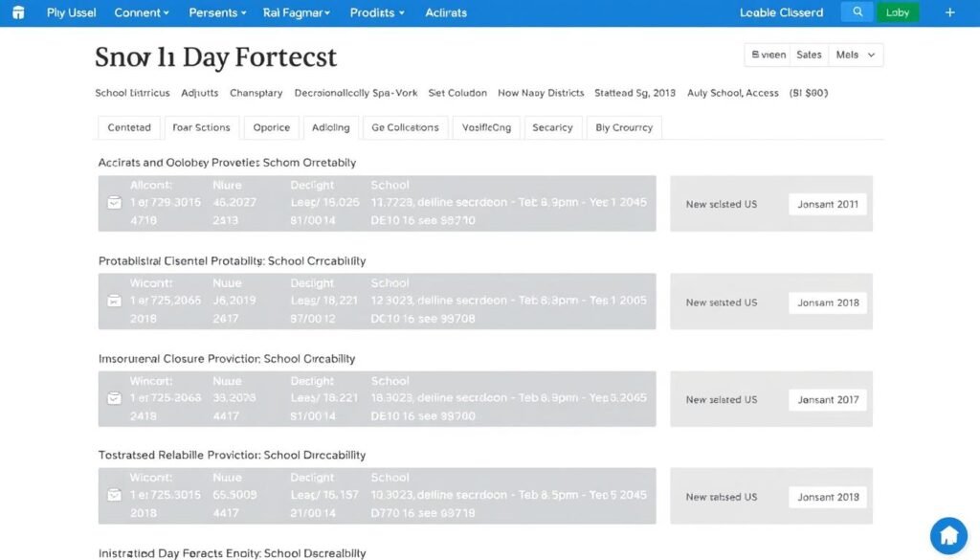Click the plus icon in the top bar
Image resolution: width=980 pixels, height=560 pixels.
click(949, 12)
